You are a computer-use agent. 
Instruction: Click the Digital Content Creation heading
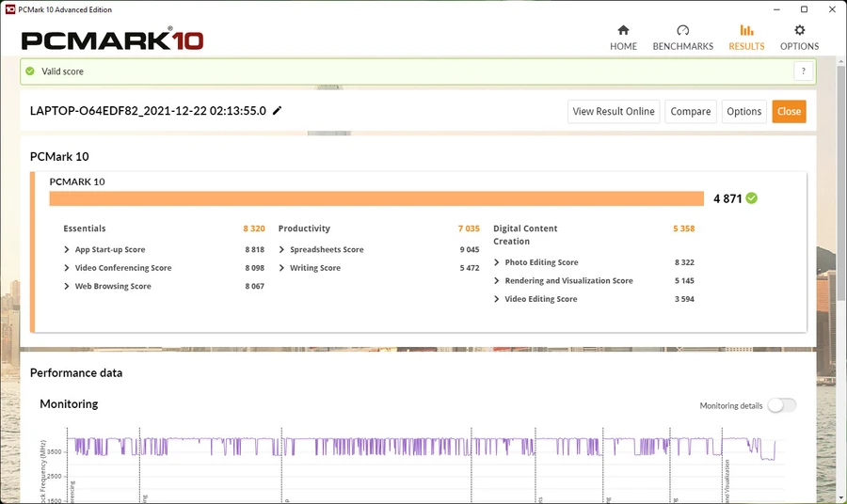point(525,235)
